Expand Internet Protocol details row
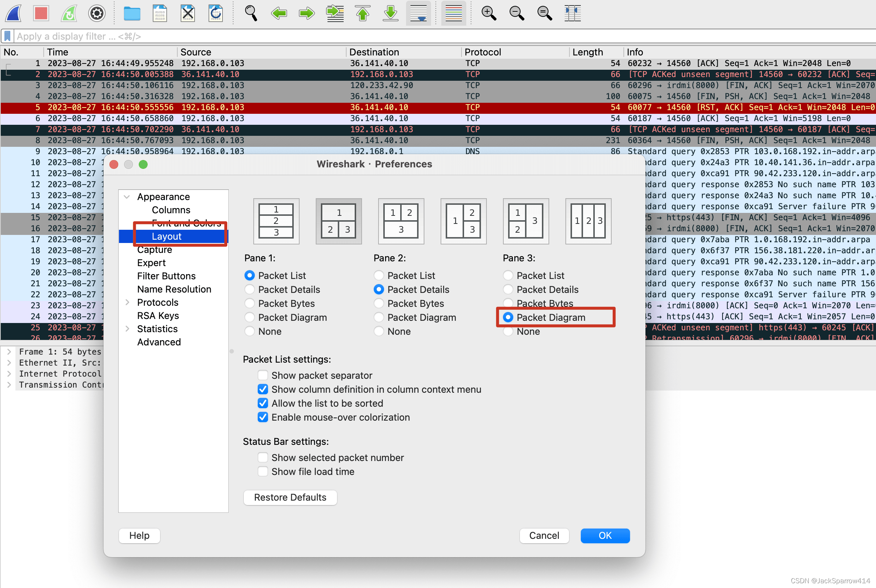 point(10,374)
